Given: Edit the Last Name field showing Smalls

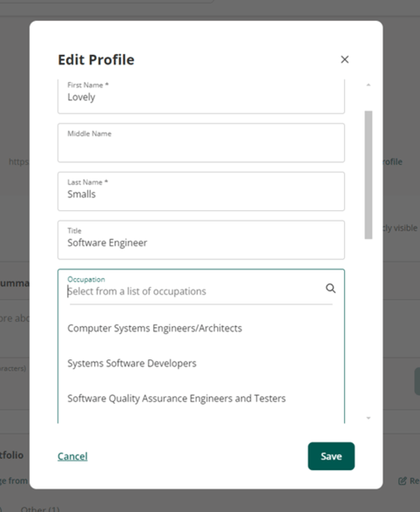Looking at the screenshot, I should click(201, 191).
